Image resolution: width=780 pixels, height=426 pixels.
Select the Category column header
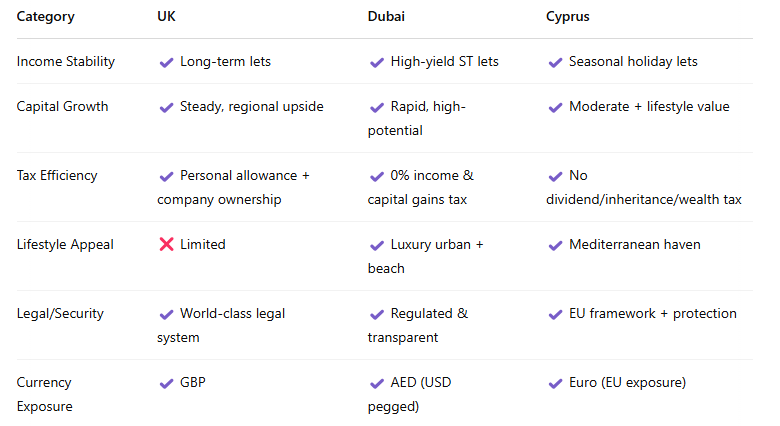click(46, 16)
